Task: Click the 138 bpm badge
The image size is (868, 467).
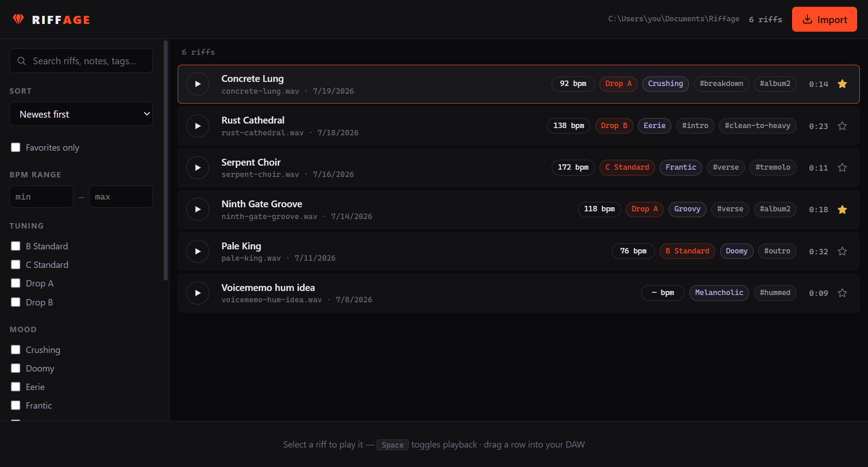Action: [x=569, y=126]
